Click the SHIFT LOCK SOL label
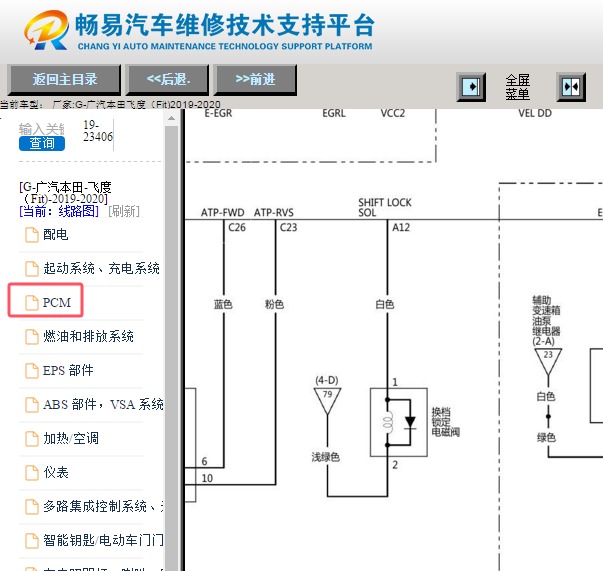 coord(385,208)
